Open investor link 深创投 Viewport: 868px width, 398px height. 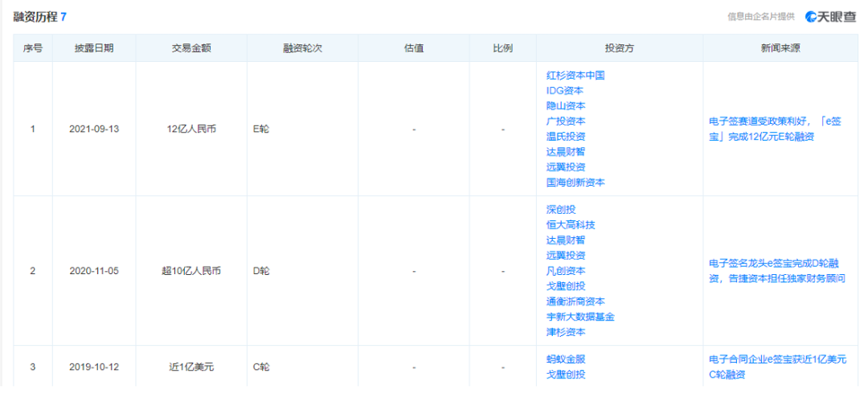(561, 210)
